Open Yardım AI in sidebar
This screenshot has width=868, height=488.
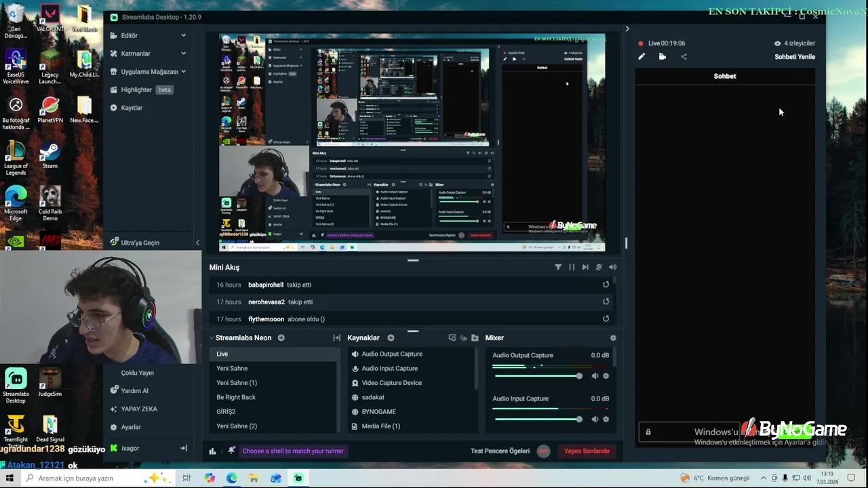(x=129, y=390)
